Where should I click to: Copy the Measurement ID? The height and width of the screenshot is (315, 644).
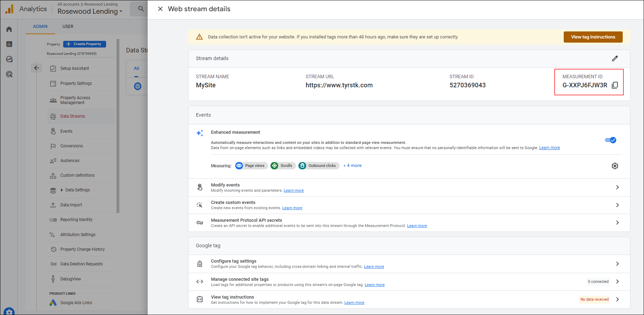click(615, 85)
